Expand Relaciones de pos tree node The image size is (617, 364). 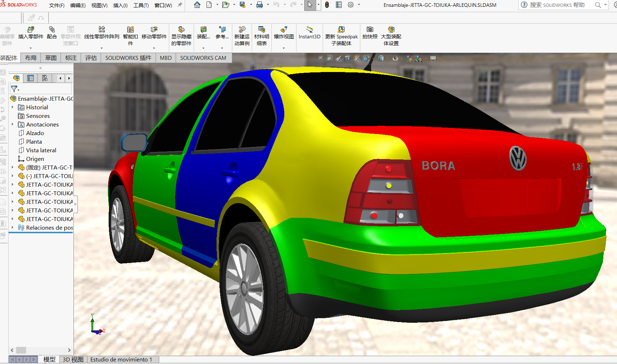click(13, 227)
